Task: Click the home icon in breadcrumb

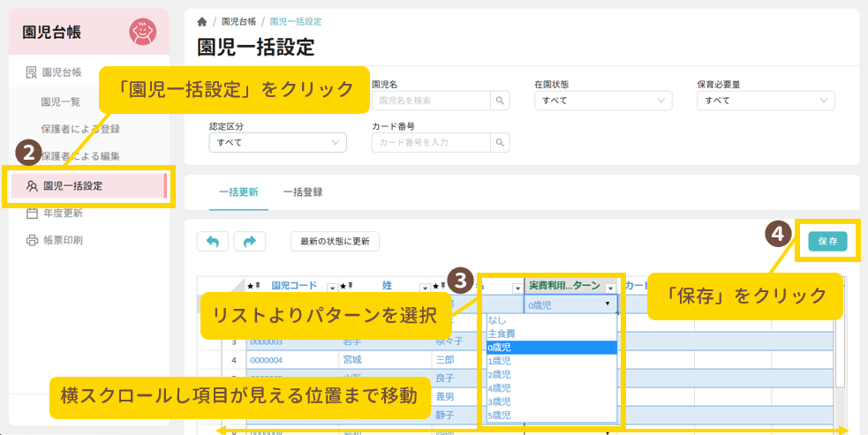Action: [x=202, y=21]
